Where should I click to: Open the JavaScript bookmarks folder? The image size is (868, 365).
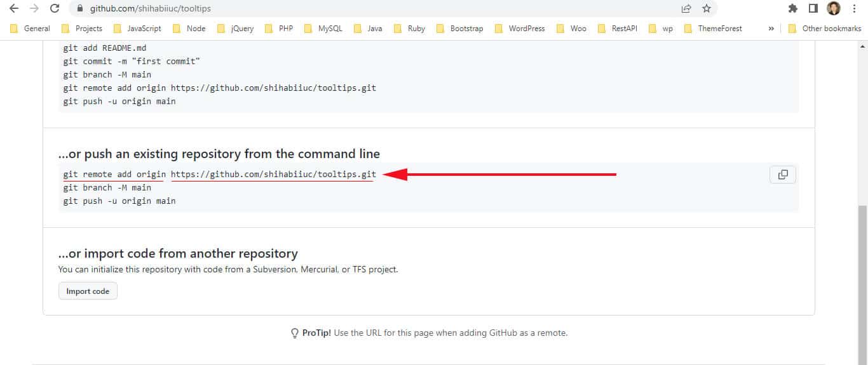pyautogui.click(x=137, y=29)
